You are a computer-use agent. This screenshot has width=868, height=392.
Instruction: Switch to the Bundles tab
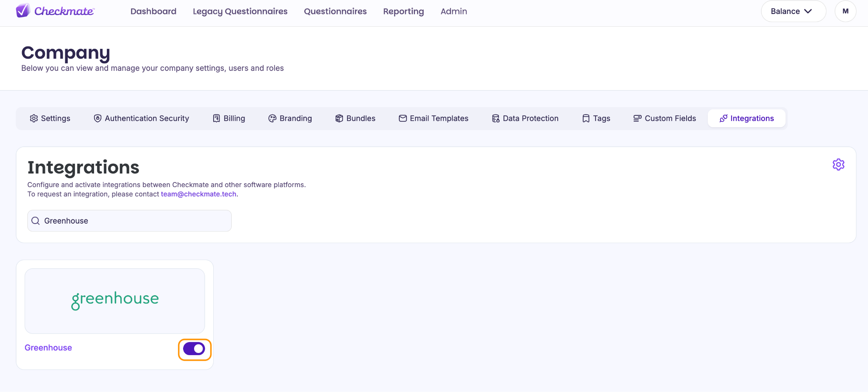point(355,118)
